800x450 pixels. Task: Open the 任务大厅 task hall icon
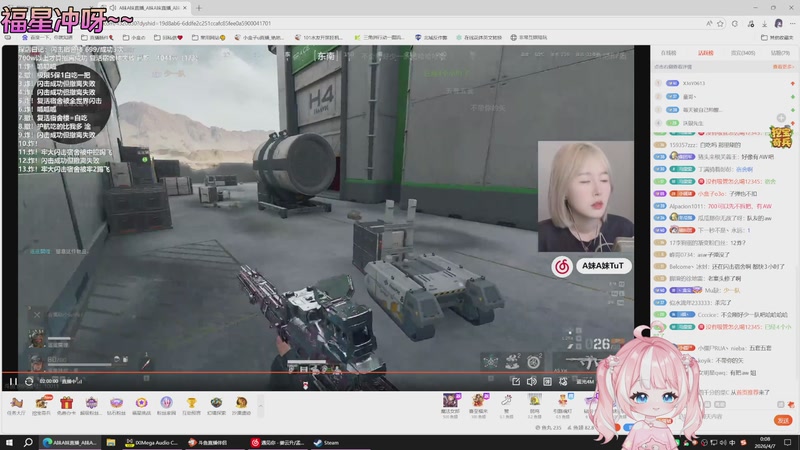(x=16, y=405)
